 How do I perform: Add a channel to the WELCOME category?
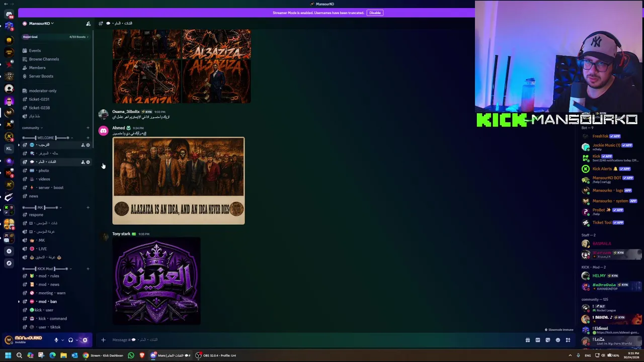pos(88,138)
